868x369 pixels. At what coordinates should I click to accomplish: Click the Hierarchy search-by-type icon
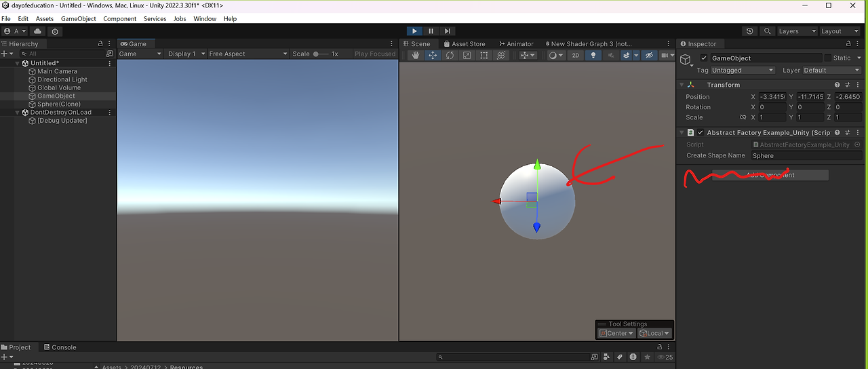click(110, 54)
